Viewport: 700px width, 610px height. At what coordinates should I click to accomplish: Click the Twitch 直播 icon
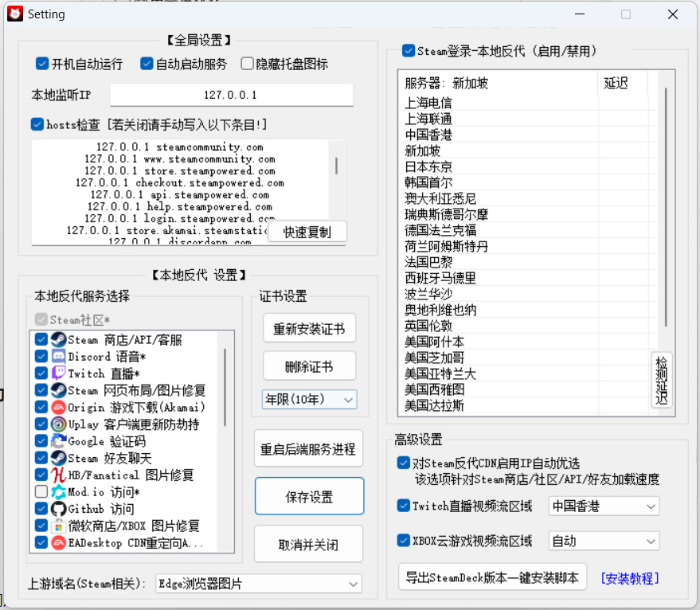[58, 373]
